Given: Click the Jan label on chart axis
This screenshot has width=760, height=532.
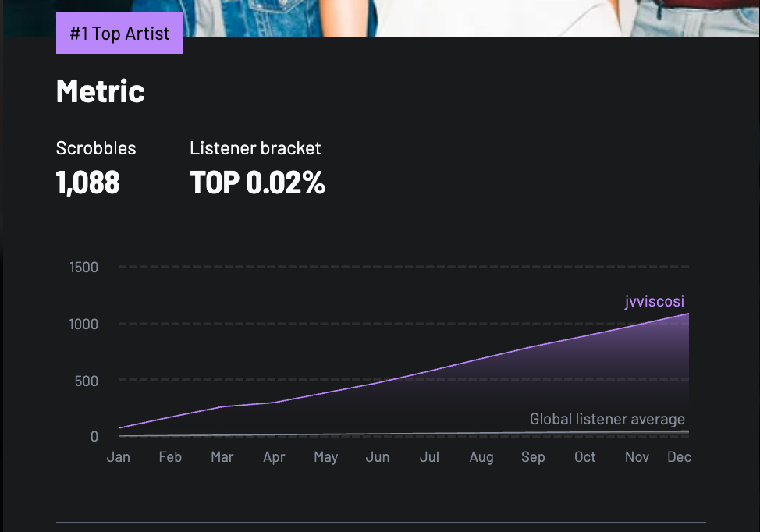Looking at the screenshot, I should 119,457.
